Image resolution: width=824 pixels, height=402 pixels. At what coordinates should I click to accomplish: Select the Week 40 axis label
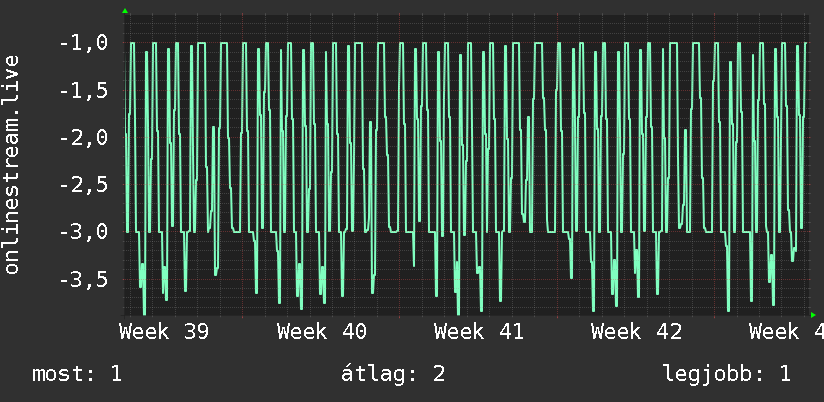tap(322, 332)
